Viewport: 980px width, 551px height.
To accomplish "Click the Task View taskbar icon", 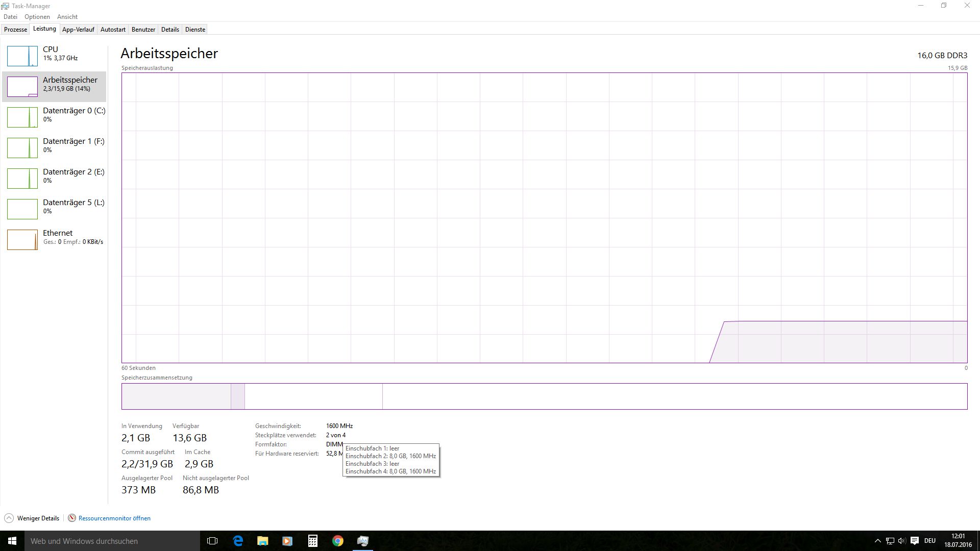I will [x=212, y=541].
